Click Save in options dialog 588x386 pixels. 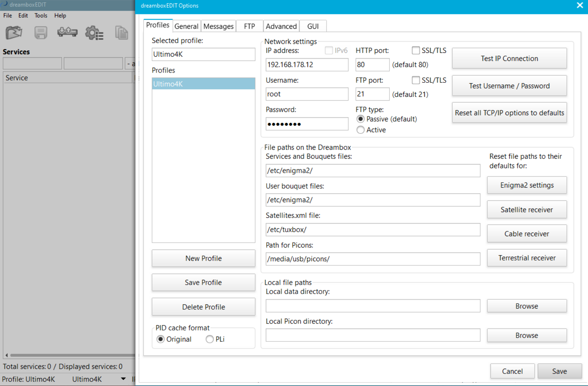pyautogui.click(x=560, y=371)
